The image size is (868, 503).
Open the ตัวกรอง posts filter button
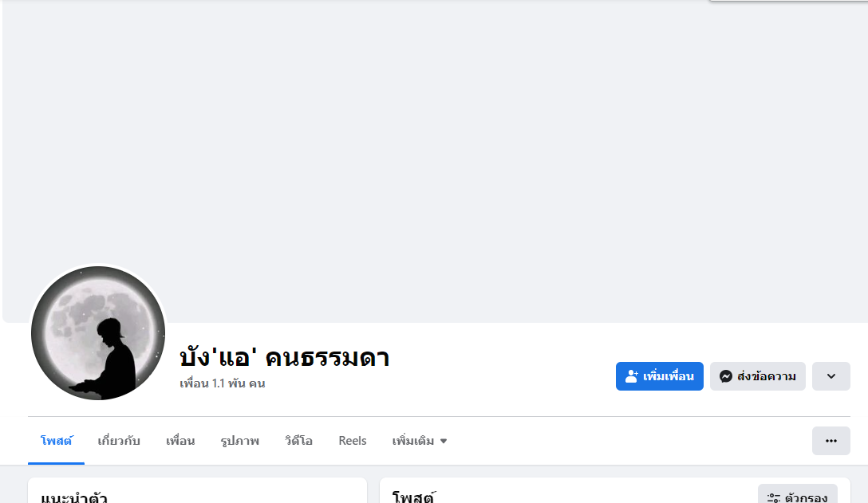tap(798, 497)
